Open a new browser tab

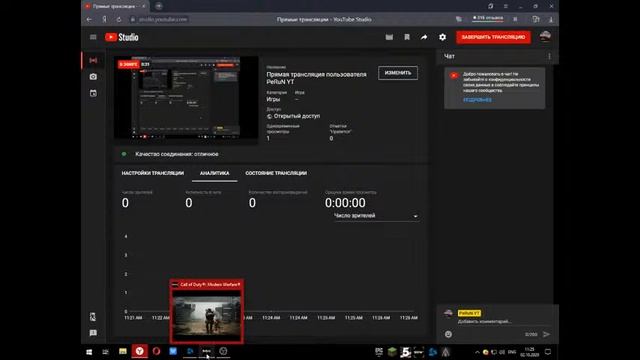click(x=158, y=6)
